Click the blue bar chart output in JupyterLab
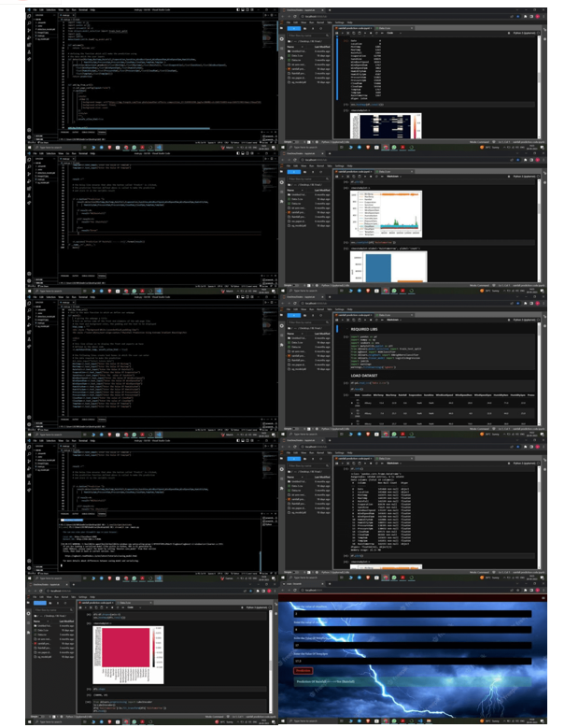The image size is (579, 728). (388, 266)
